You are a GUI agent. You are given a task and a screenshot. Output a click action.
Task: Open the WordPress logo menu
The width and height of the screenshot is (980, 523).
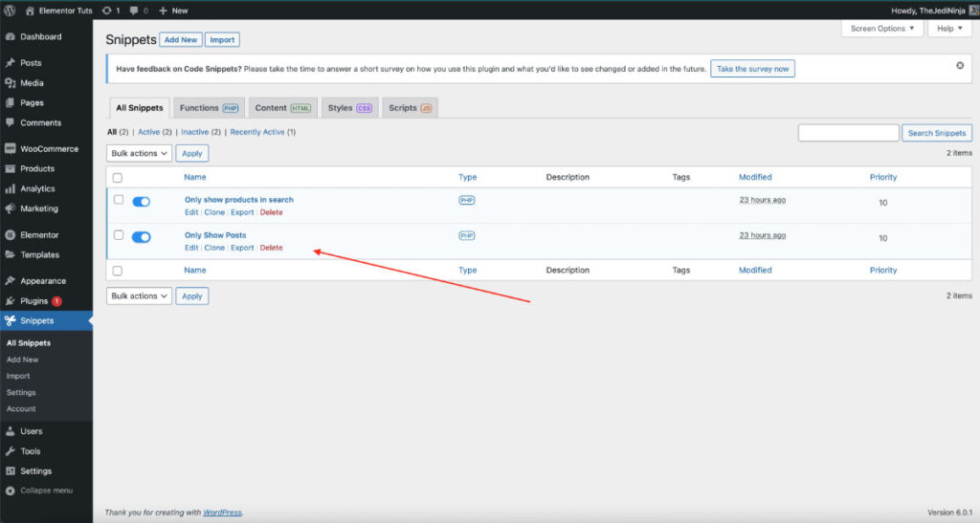pos(10,10)
